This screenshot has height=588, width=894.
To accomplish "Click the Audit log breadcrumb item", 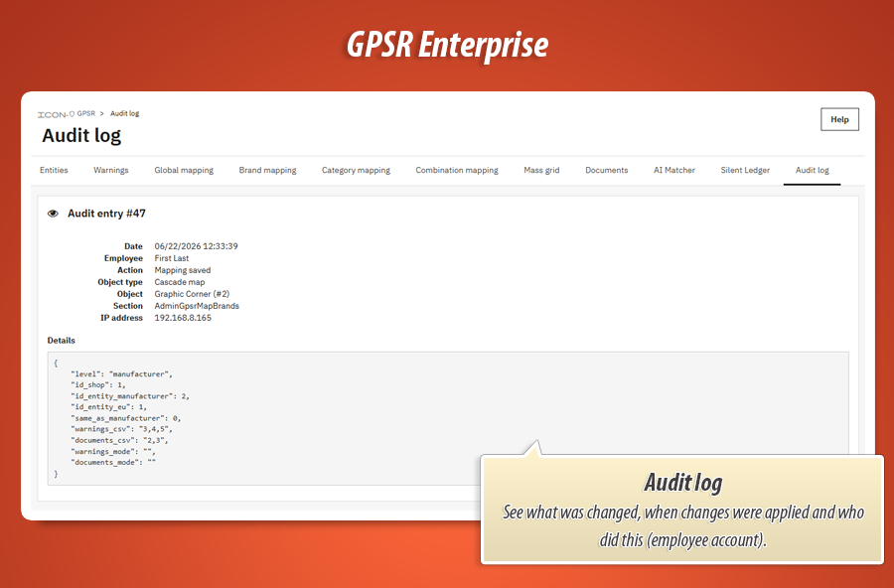I will [x=125, y=113].
